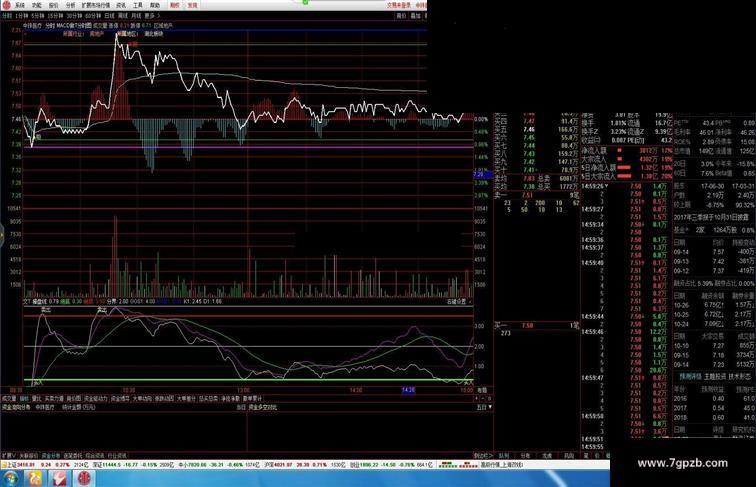Open the 帮助 menu
The height and width of the screenshot is (487, 756).
pyautogui.click(x=155, y=5)
